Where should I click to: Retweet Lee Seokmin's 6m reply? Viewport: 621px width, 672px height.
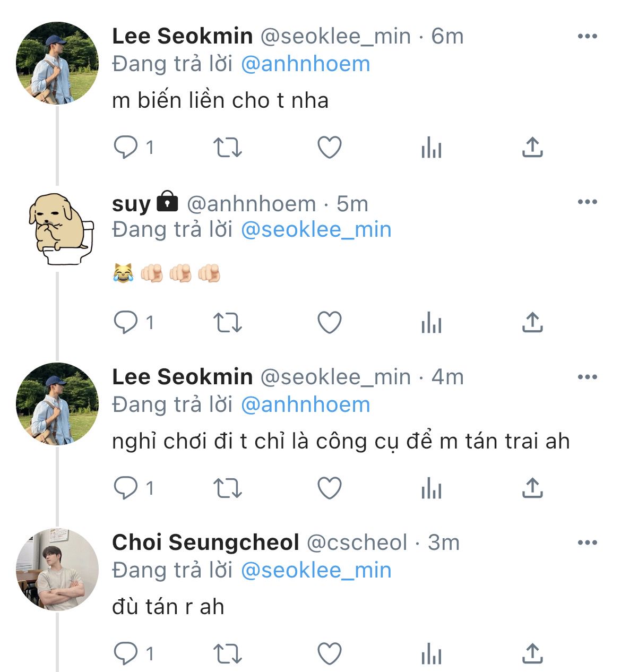(227, 148)
